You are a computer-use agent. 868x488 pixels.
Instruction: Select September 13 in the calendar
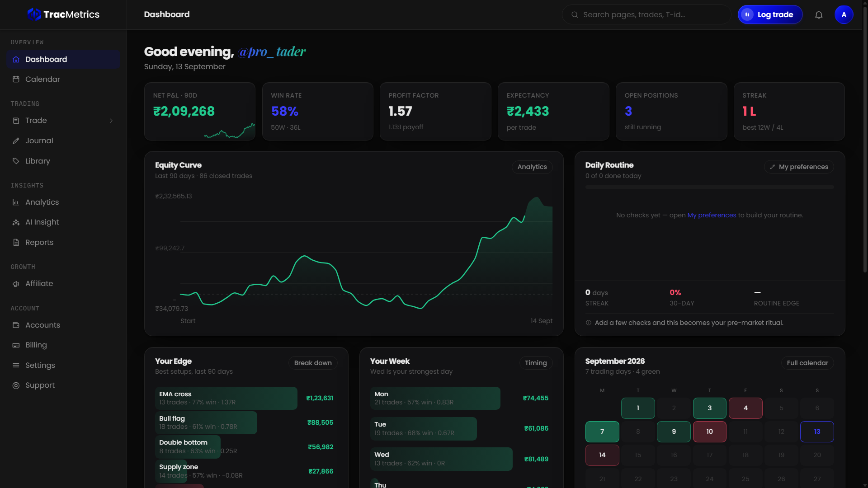click(817, 432)
